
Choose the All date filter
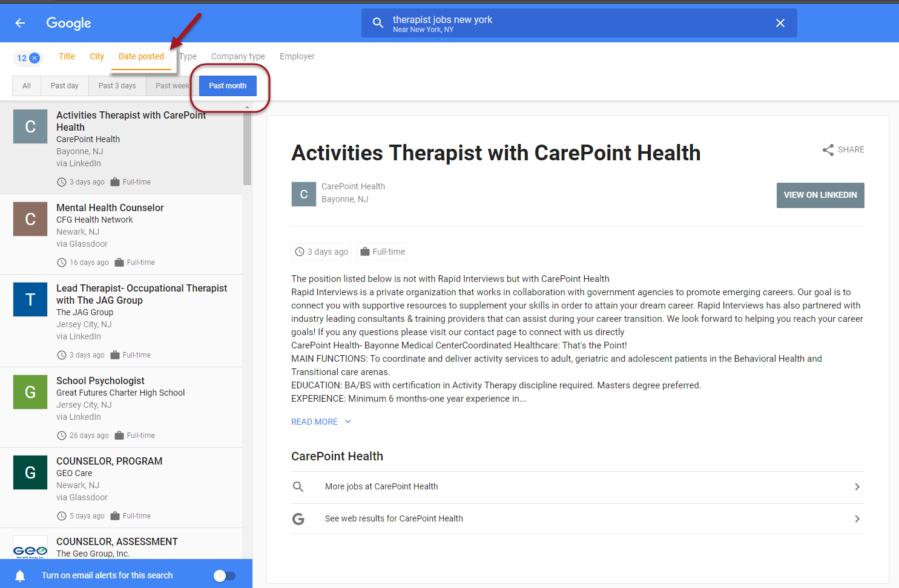click(x=27, y=86)
